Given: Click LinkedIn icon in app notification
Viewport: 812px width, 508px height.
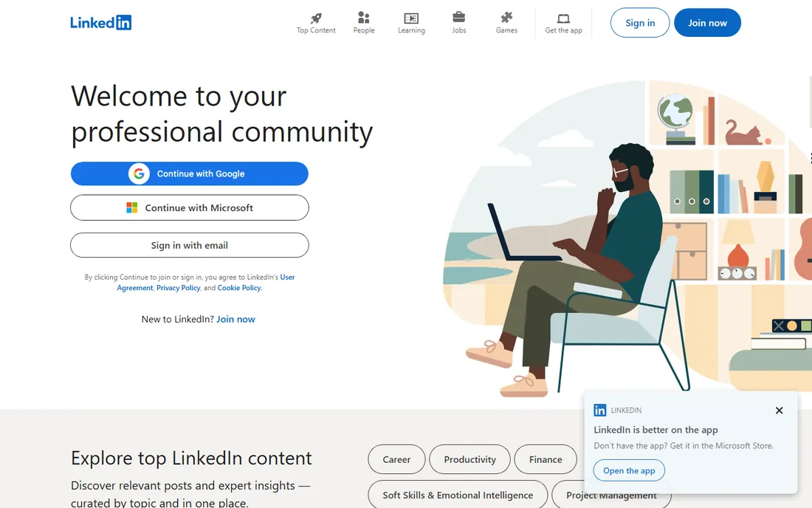Looking at the screenshot, I should coord(599,410).
